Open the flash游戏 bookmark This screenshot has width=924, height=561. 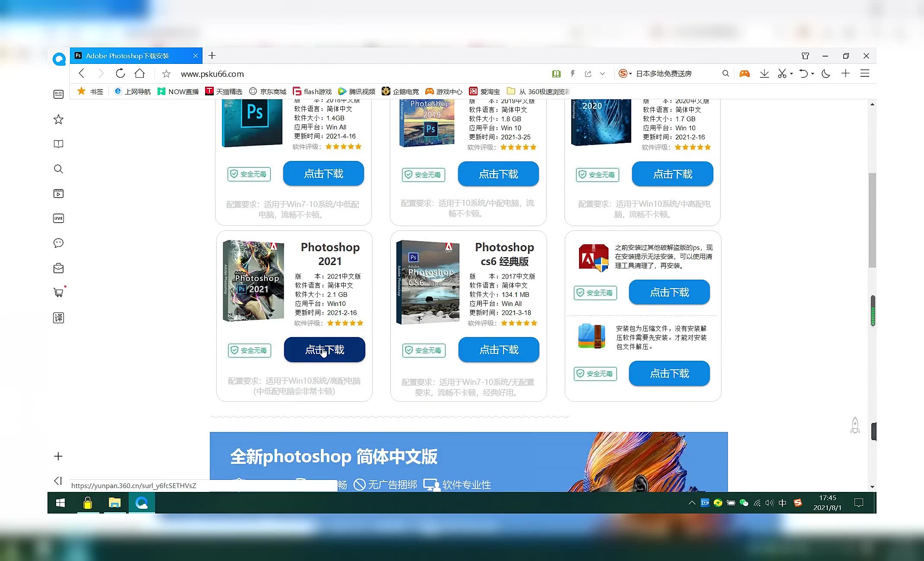click(x=312, y=91)
